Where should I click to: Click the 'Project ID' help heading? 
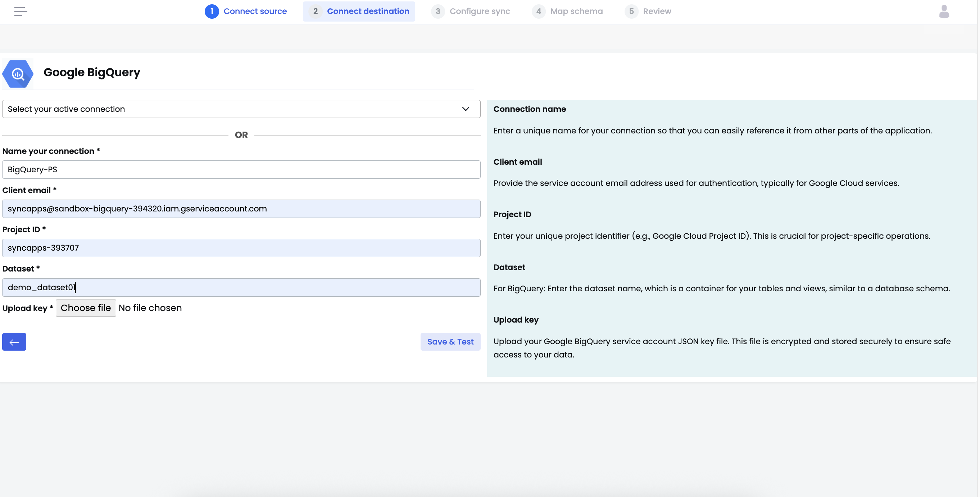(x=512, y=214)
